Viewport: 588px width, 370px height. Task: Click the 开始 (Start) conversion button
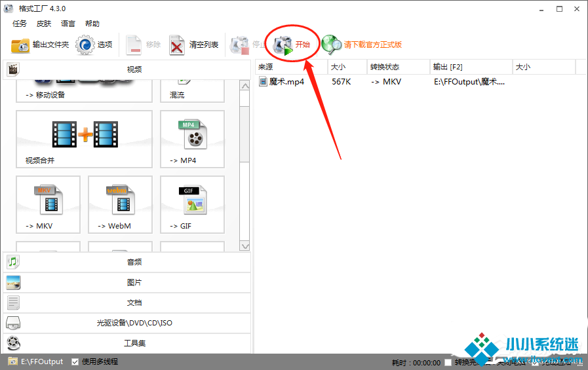point(292,45)
